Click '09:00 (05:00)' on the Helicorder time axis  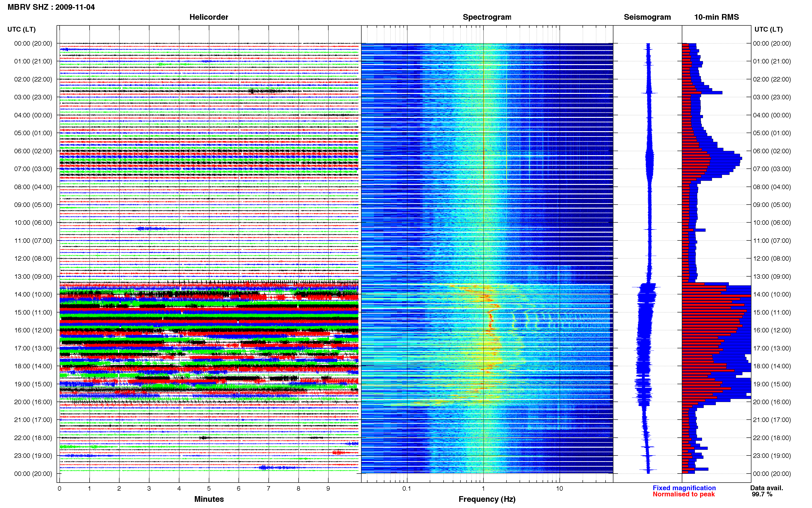[33, 205]
